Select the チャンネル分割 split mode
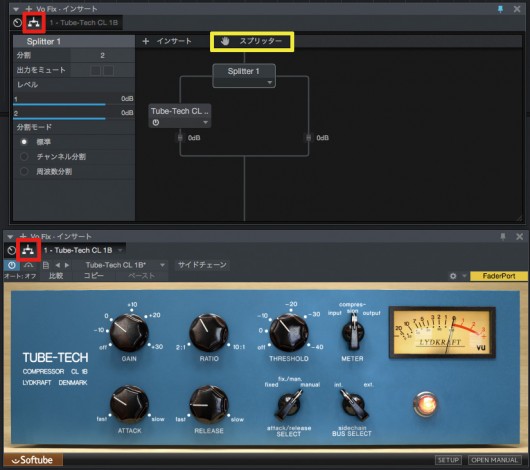 pos(24,157)
